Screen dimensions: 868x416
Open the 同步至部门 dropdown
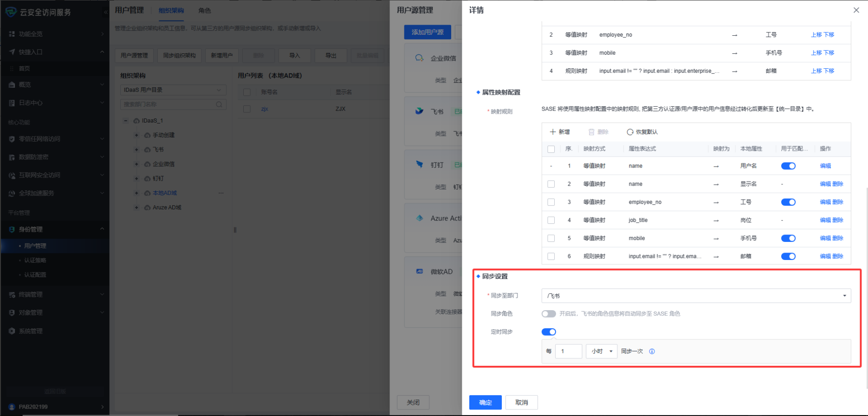click(696, 296)
